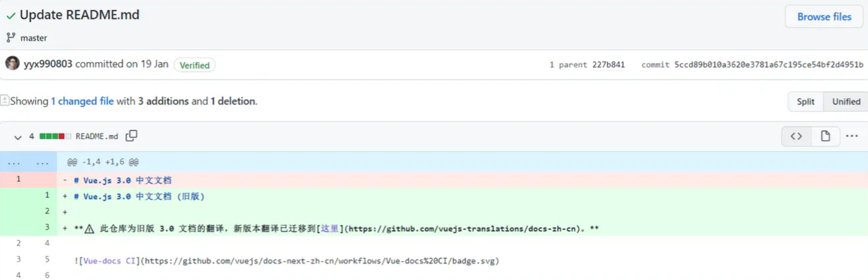868x280 pixels.
Task: Display the source diff with code icon
Action: point(796,136)
